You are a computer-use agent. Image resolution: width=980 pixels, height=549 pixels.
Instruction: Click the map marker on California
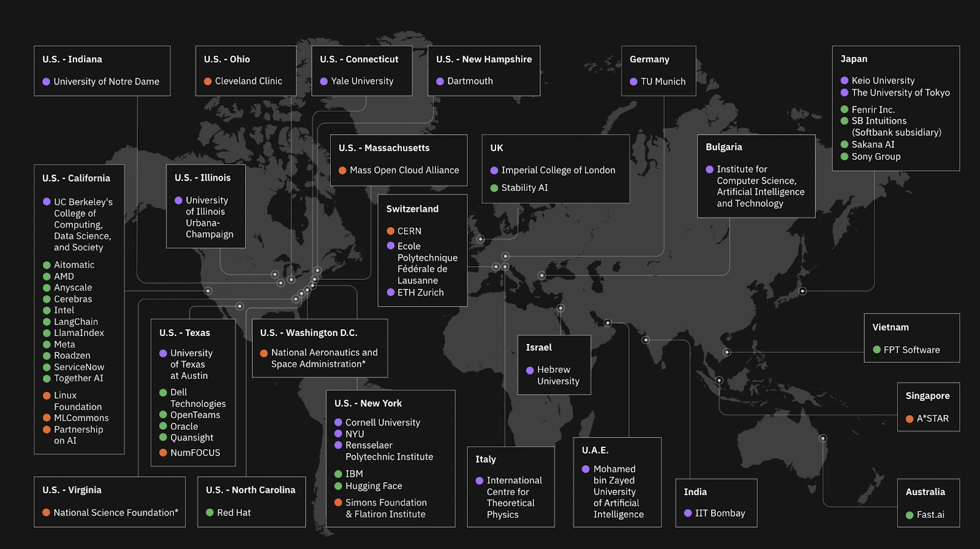pos(208,291)
